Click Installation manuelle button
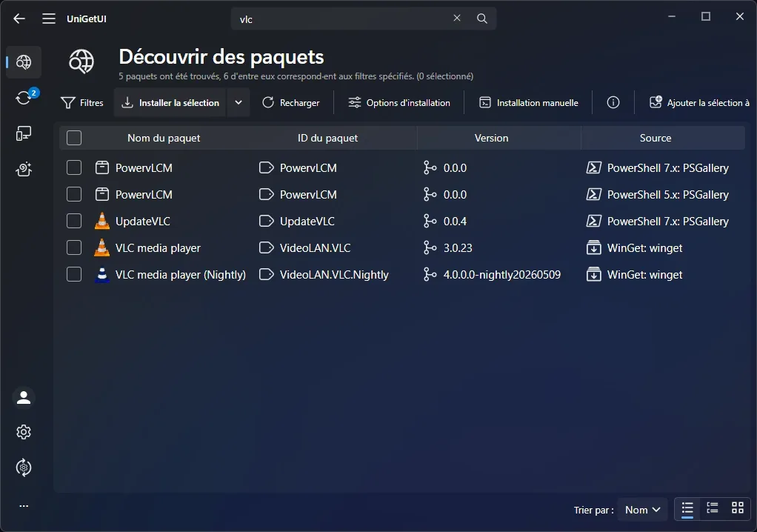The width and height of the screenshot is (757, 532). pos(529,102)
